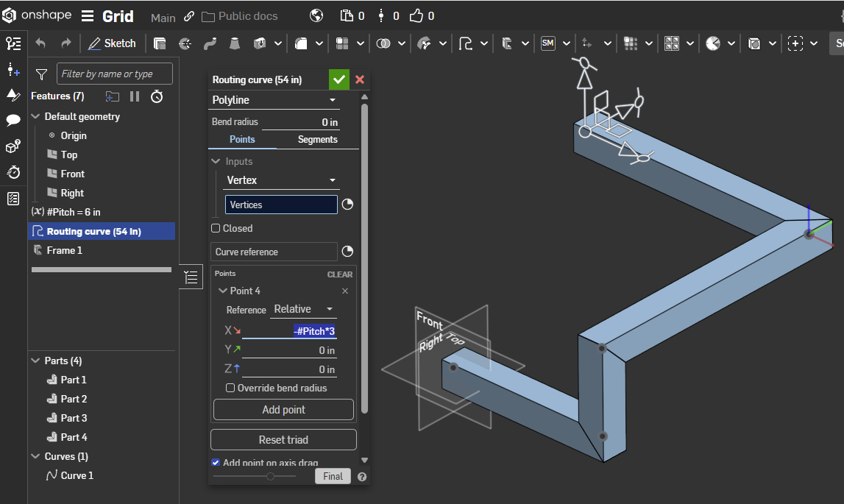The image size is (844, 504).
Task: Collapse the Default geometry tree node
Action: (x=35, y=116)
